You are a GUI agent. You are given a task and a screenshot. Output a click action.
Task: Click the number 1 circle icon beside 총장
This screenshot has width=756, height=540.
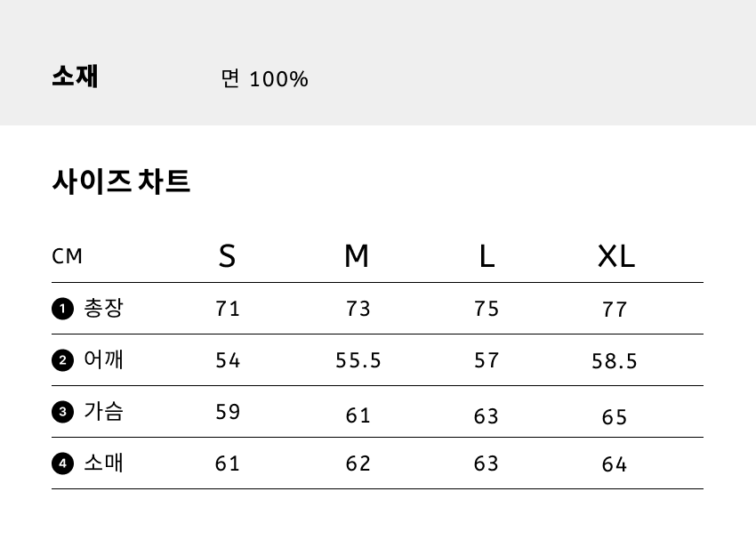click(62, 310)
